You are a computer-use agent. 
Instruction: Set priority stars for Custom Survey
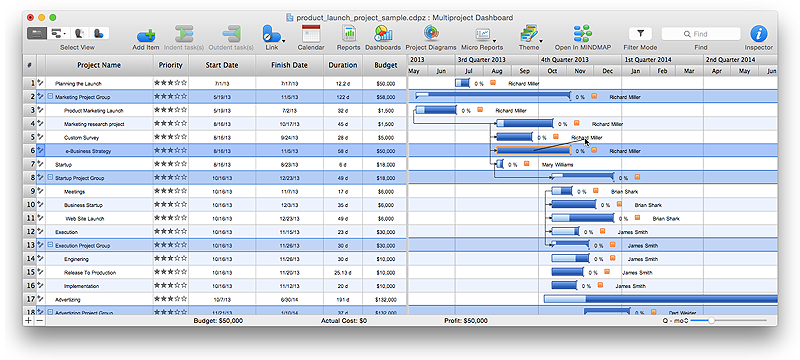[x=170, y=137]
